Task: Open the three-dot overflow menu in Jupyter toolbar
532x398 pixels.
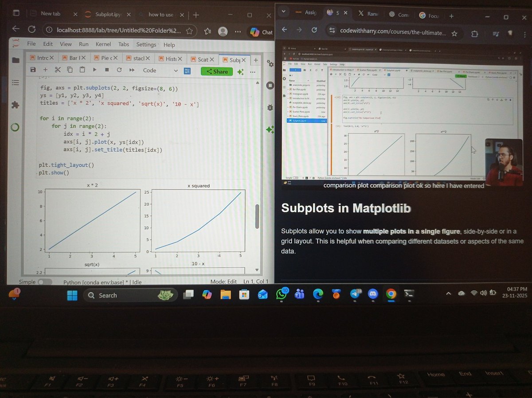Action: pyautogui.click(x=253, y=72)
